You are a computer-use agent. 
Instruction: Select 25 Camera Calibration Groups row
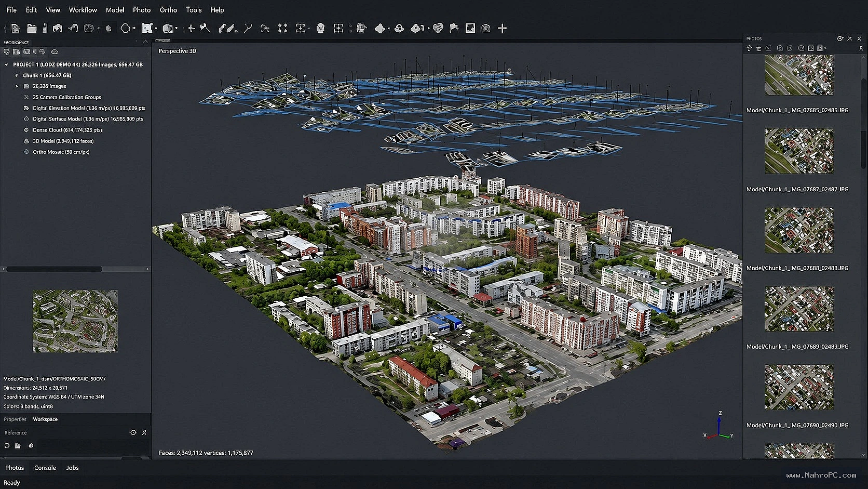click(62, 97)
